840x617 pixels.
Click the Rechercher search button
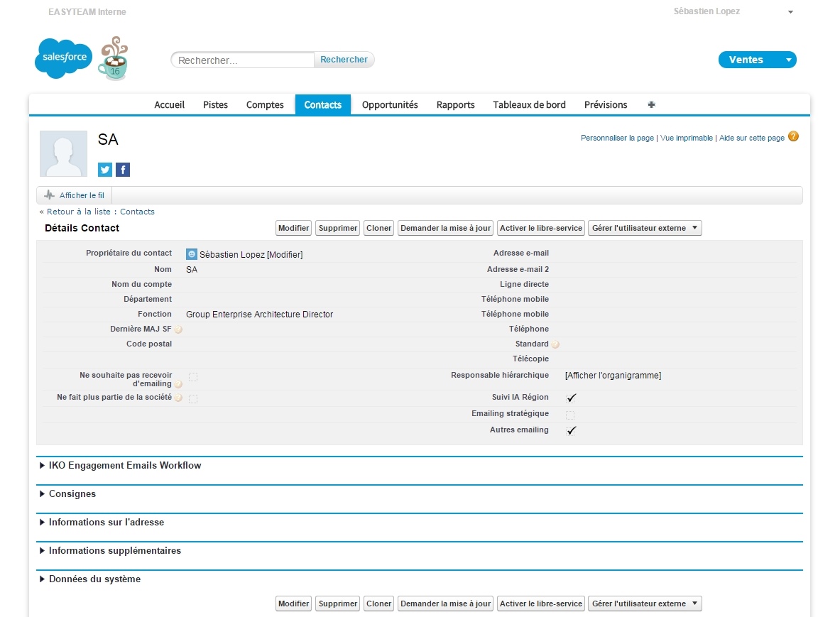(x=344, y=60)
